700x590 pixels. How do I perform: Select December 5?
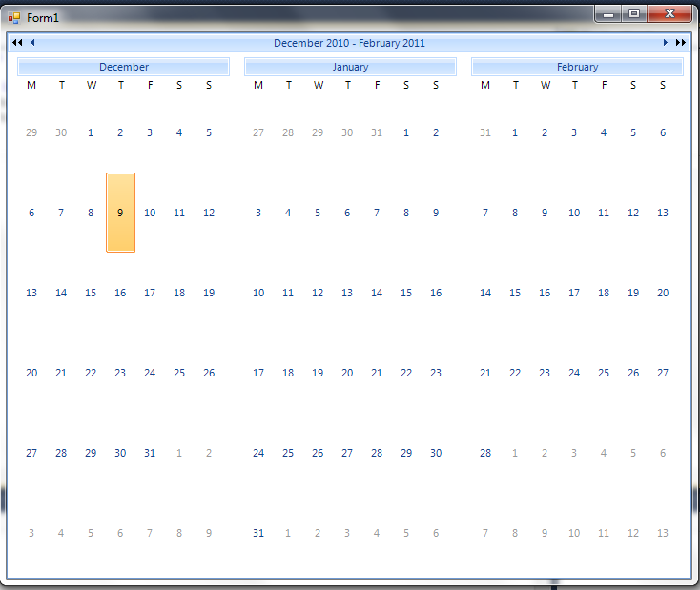coord(209,132)
